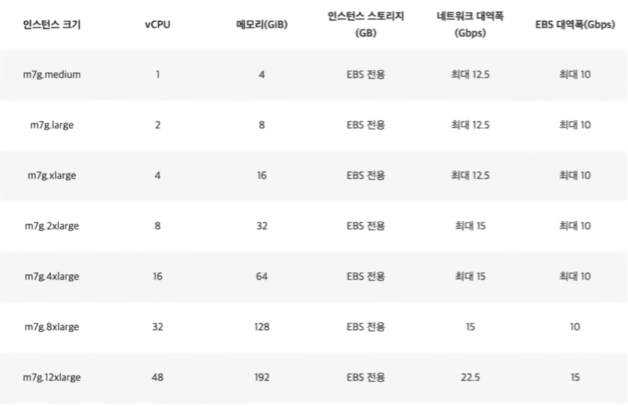This screenshot has height=407, width=628.
Task: Select the 48 vCPU value cell
Action: (157, 377)
